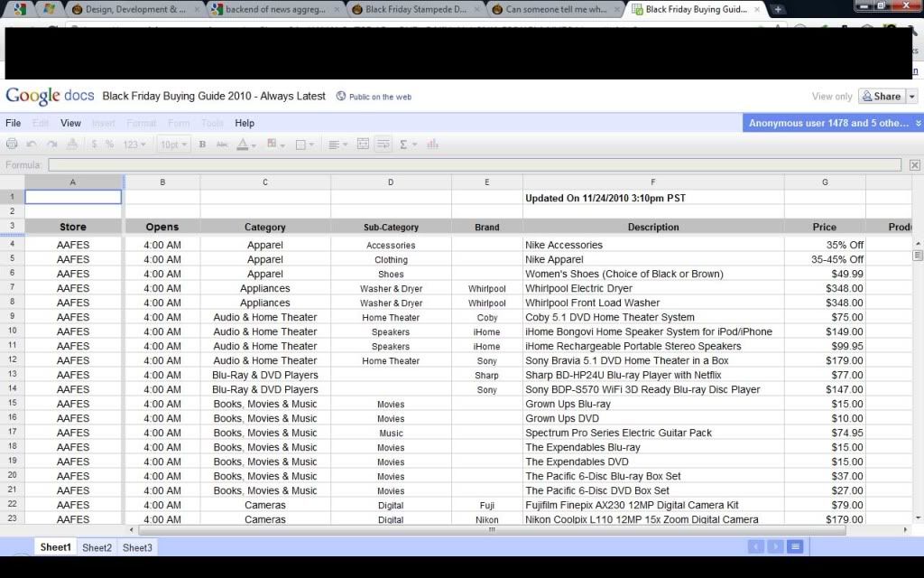
Task: Expand the Anonymous user viewers list
Action: [833, 123]
